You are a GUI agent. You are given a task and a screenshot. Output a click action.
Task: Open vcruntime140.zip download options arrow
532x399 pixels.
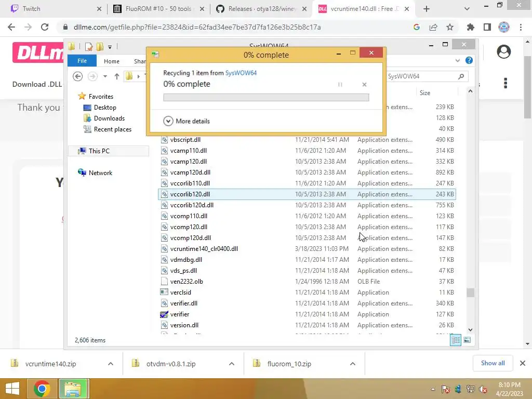(x=111, y=364)
